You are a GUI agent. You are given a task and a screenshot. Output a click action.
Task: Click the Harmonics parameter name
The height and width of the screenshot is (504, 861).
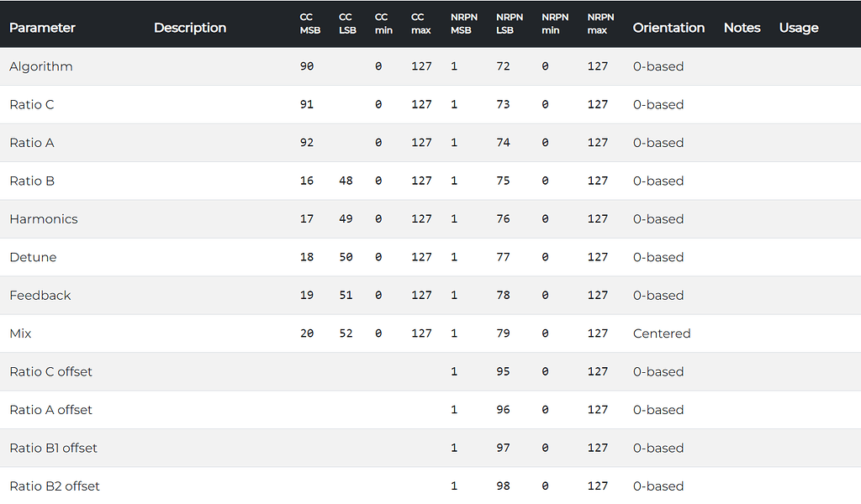(x=44, y=219)
